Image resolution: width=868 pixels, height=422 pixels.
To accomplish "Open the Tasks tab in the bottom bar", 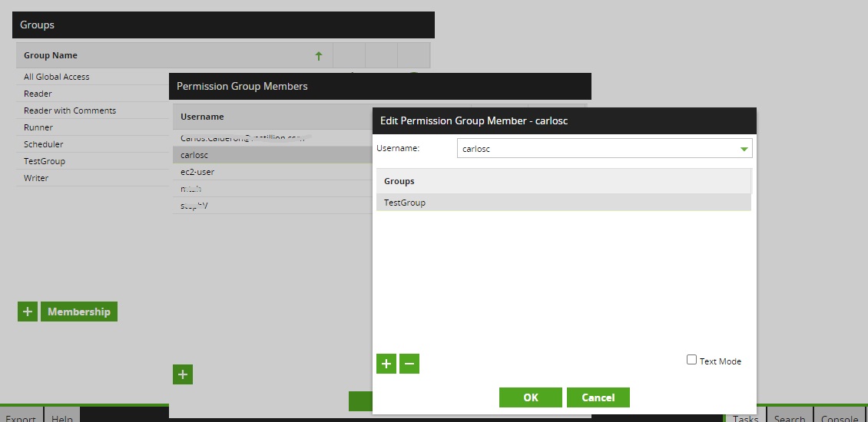I will pyautogui.click(x=745, y=416).
